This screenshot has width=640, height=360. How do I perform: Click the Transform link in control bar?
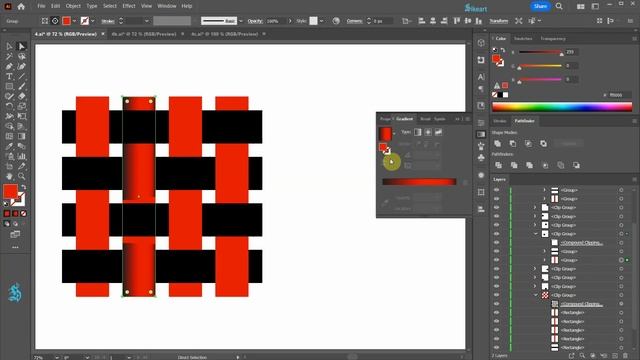[499, 21]
